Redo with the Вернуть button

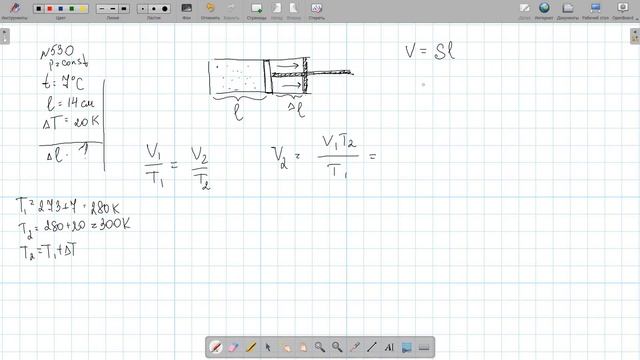point(231,11)
